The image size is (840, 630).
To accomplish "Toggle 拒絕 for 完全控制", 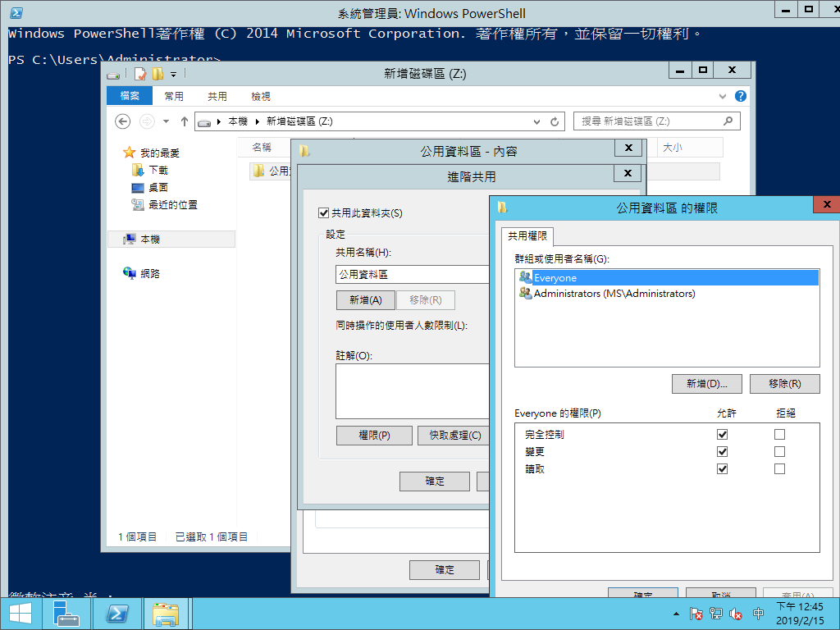I will point(779,435).
